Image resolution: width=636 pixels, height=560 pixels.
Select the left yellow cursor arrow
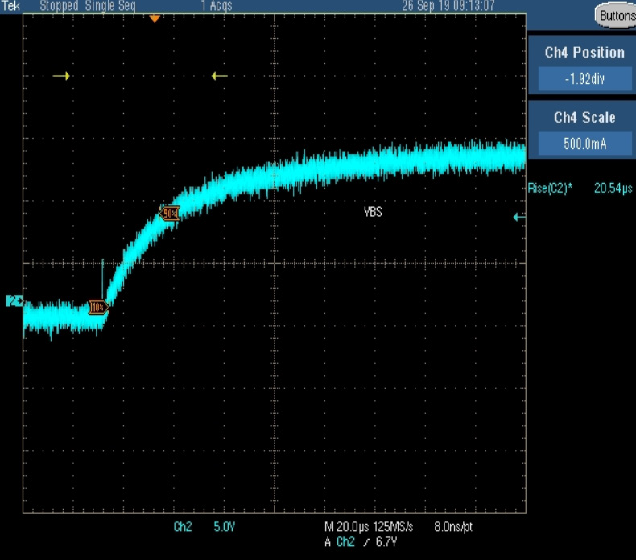61,76
